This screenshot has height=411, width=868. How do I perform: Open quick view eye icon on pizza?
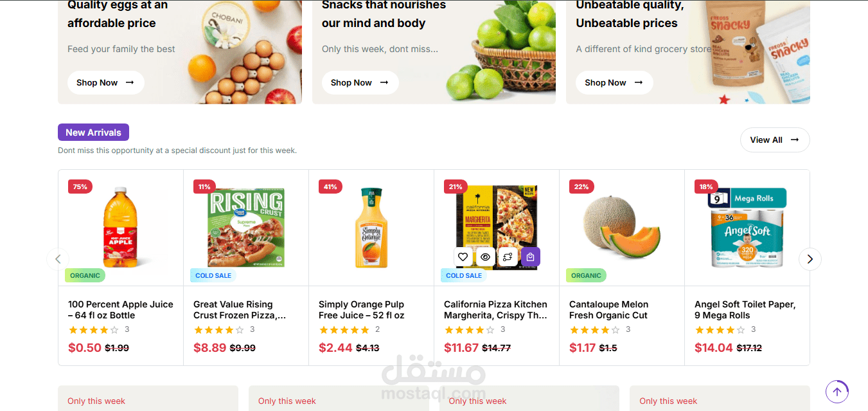pos(485,257)
